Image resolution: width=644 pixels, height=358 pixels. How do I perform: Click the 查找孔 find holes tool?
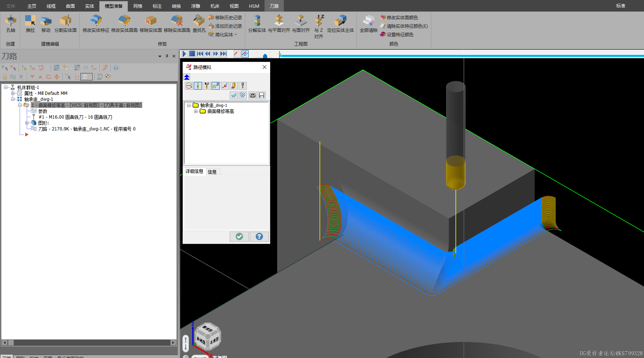click(x=199, y=24)
